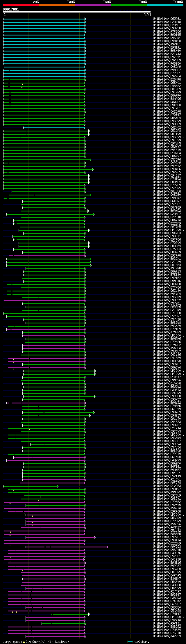
Task: Click the white query bar under BB917691
Action: point(77,12)
